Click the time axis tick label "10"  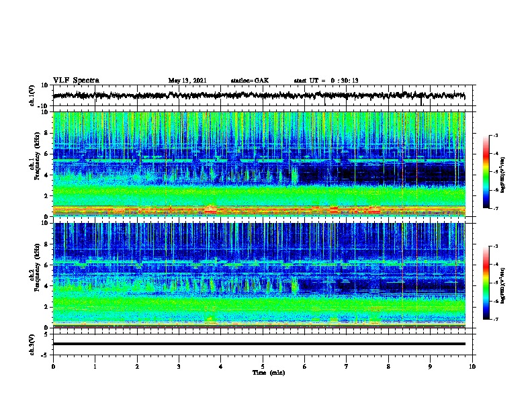point(472,367)
